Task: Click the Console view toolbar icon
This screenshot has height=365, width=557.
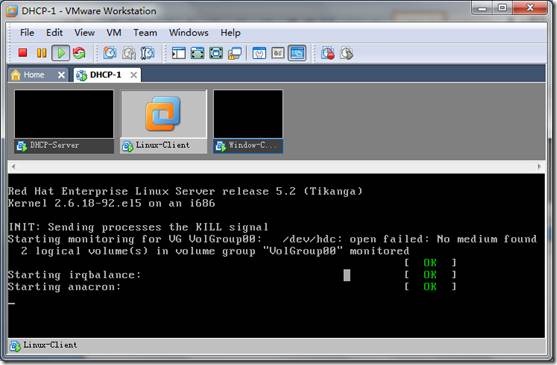Action: tap(297, 53)
